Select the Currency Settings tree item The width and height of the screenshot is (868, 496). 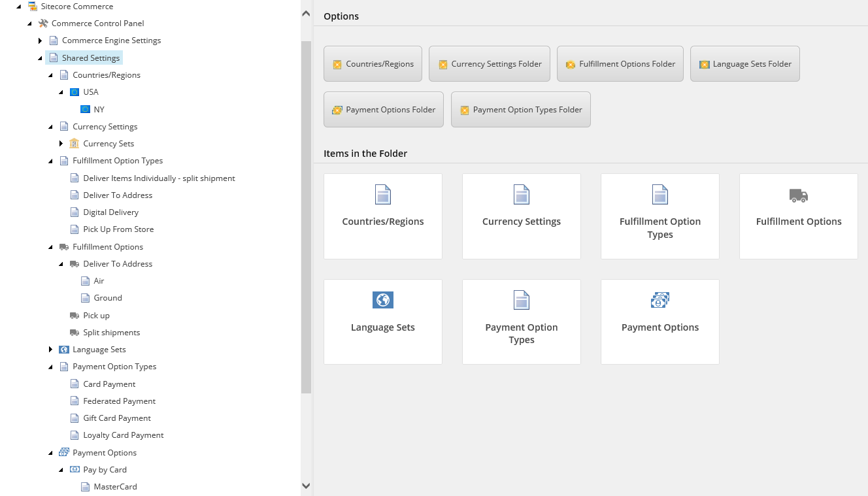click(x=105, y=127)
